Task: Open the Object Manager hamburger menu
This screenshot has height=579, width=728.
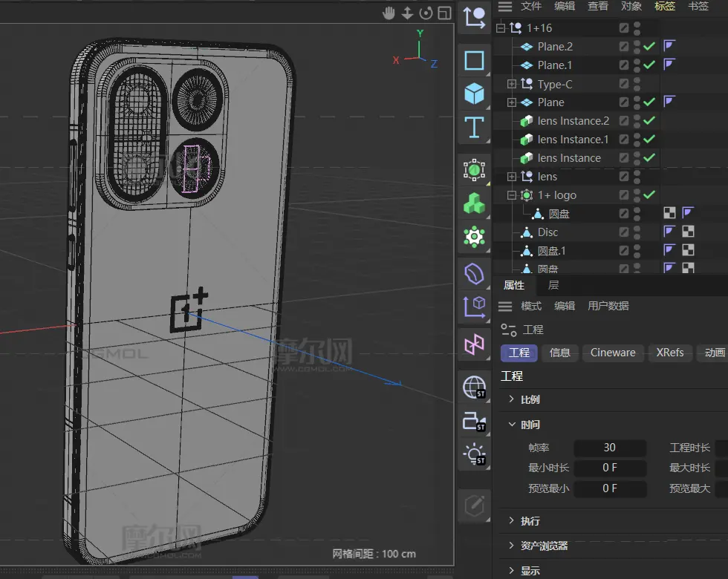Action: (x=504, y=6)
